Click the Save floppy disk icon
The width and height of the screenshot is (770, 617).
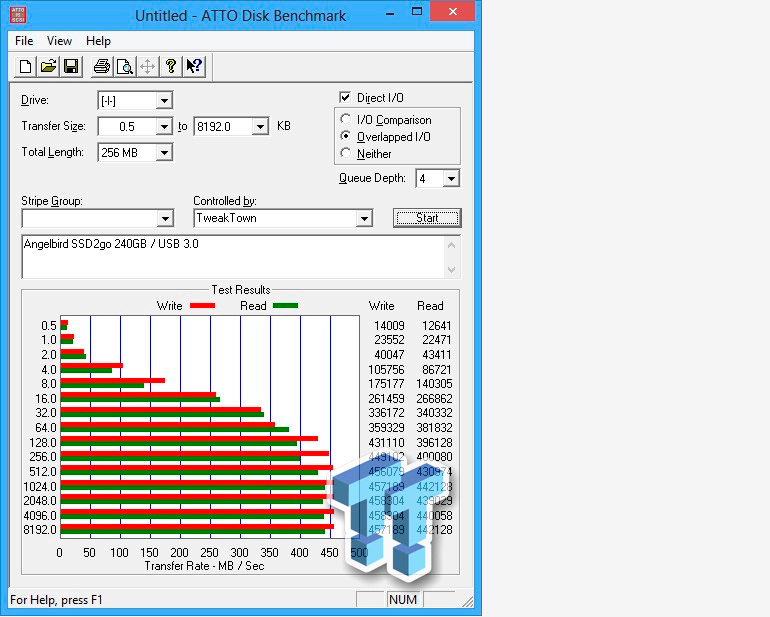pyautogui.click(x=71, y=66)
